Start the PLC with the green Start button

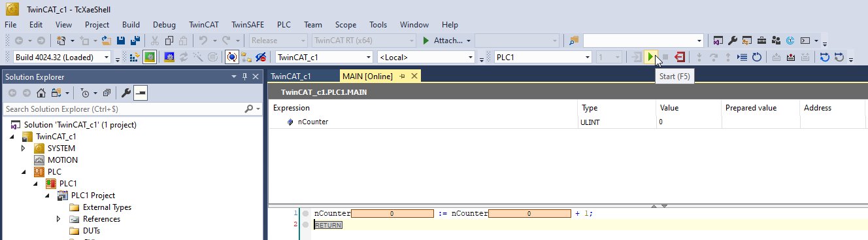(650, 57)
